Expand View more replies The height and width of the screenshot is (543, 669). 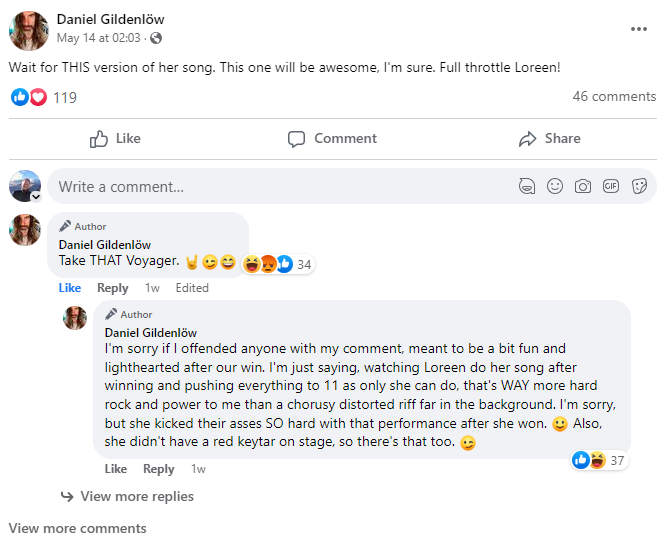click(x=137, y=496)
